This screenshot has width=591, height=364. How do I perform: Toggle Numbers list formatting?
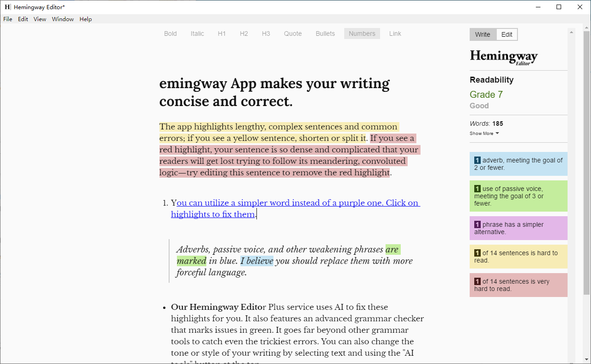click(x=362, y=34)
